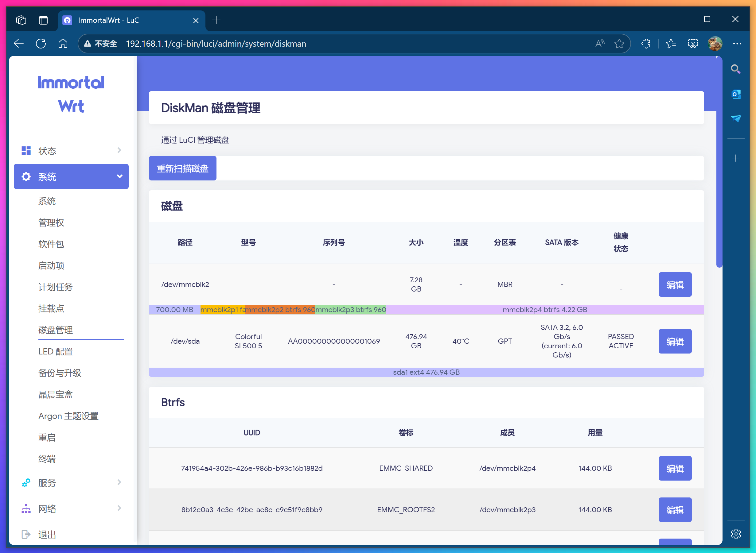Open a new browser tab
This screenshot has width=756, height=553.
coord(216,20)
